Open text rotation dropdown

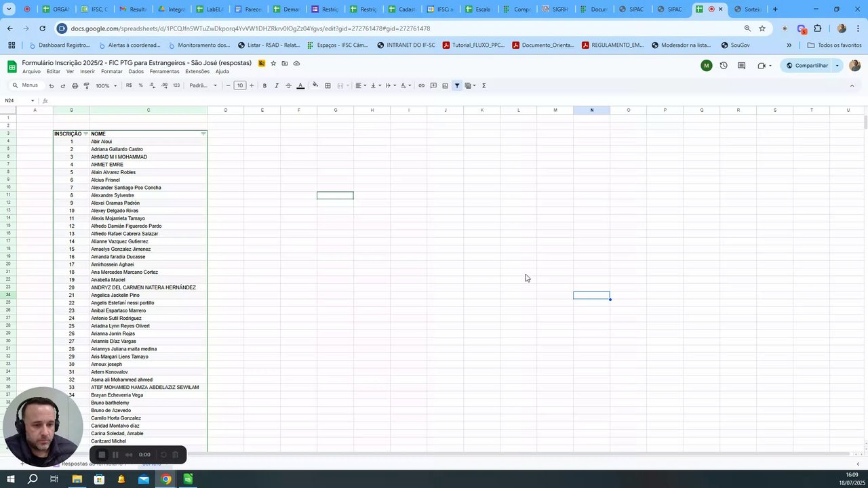405,85
